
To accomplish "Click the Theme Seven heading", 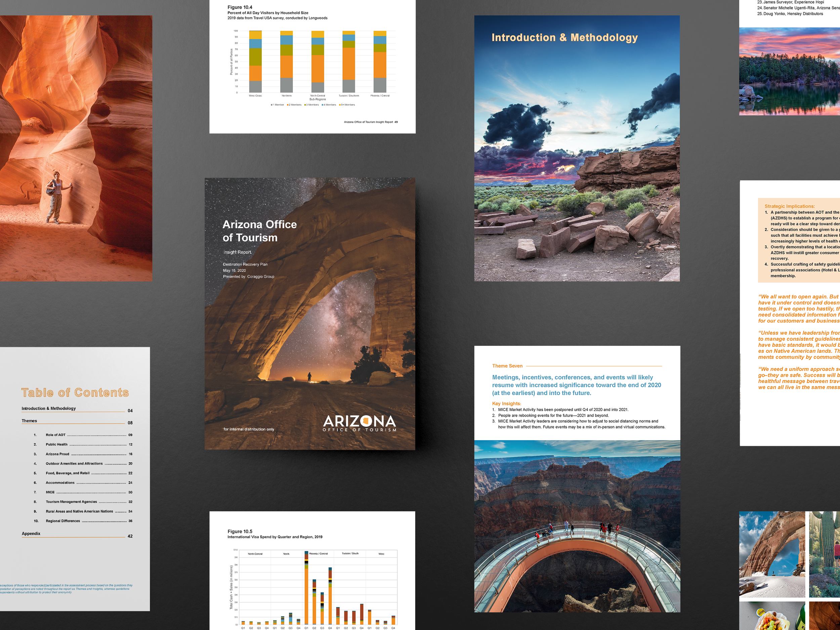I will point(507,366).
